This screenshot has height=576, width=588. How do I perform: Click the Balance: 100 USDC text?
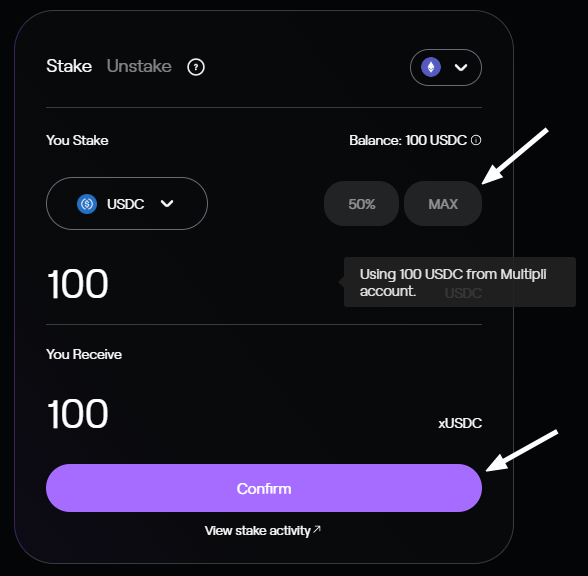click(x=408, y=140)
